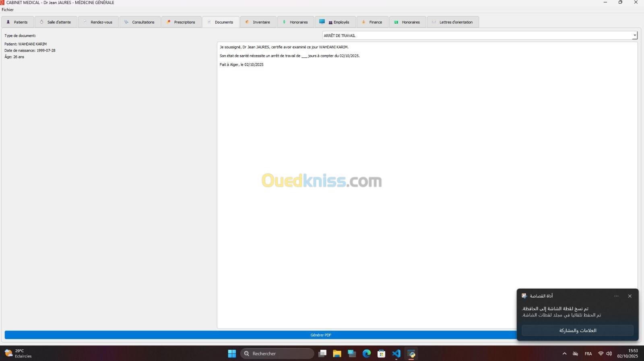The image size is (644, 361).
Task: Open Wi-Fi network settings in the tray
Action: [x=601, y=354]
